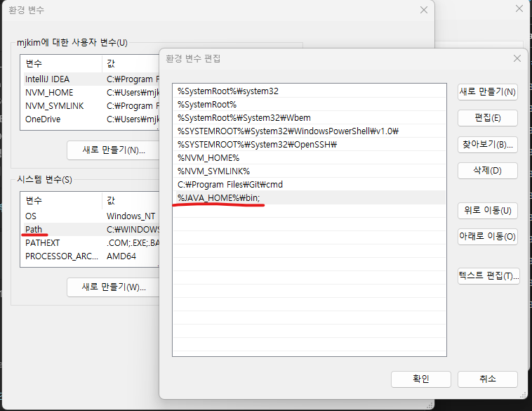Click 위로 이동(U) move up button

[487, 211]
